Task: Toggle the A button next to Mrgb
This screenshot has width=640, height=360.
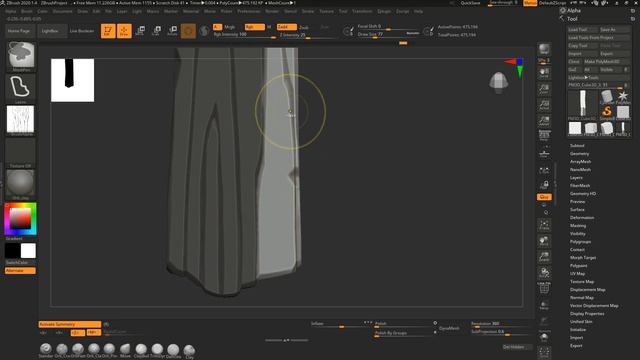Action: click(217, 27)
